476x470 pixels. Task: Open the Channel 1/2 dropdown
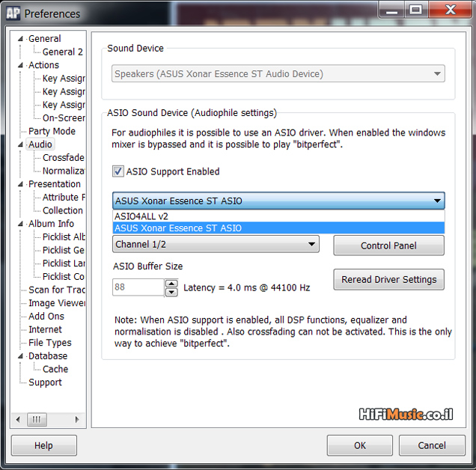point(216,244)
